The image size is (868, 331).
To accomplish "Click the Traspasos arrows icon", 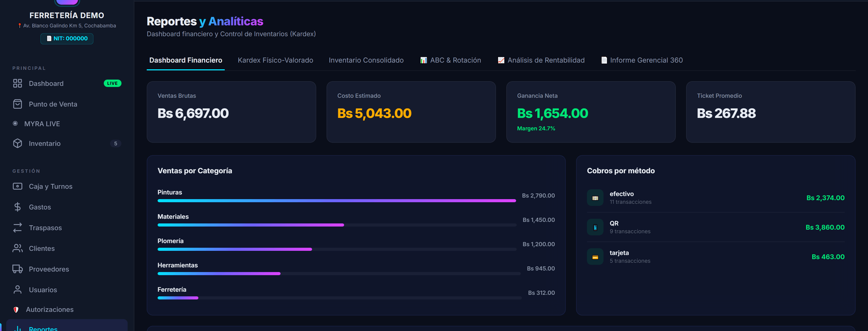I will click(x=18, y=228).
